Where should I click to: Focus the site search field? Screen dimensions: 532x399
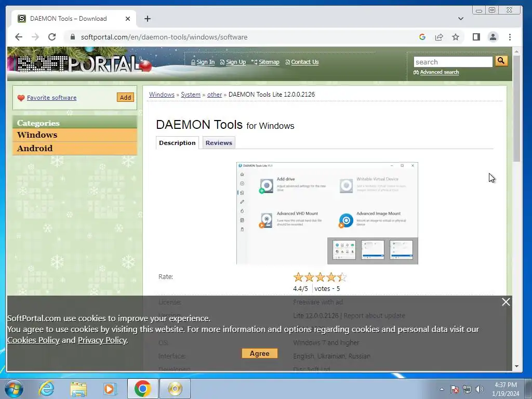click(x=453, y=62)
